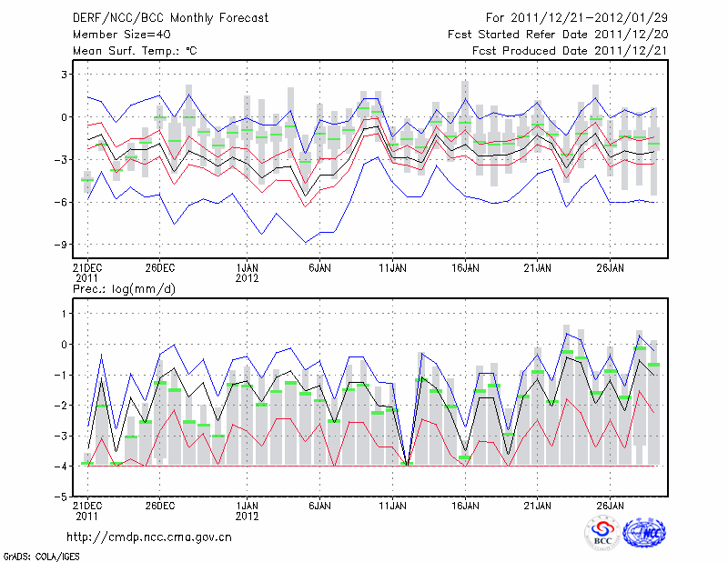The height and width of the screenshot is (562, 728).
Task: Click 21DEC 2011 label below temperature chart
Action: click(x=86, y=274)
